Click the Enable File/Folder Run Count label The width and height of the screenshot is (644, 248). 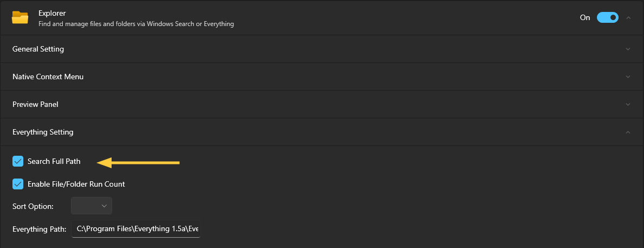(x=76, y=184)
